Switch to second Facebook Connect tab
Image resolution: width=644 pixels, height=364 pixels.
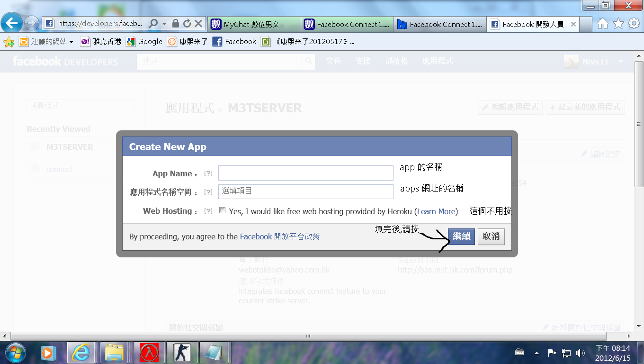click(x=347, y=24)
